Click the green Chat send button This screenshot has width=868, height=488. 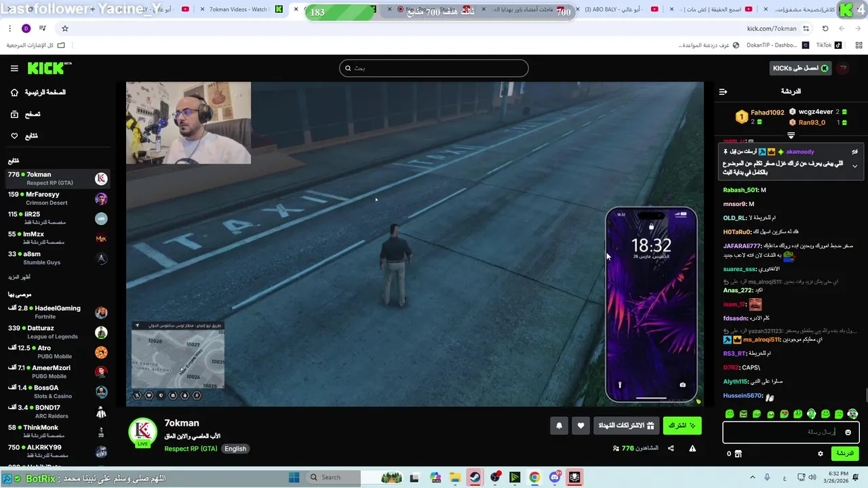[x=844, y=453]
